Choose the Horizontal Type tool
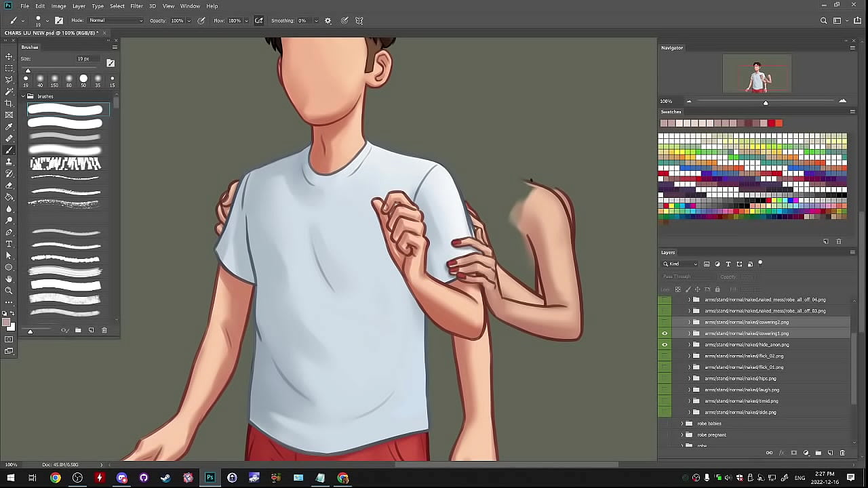The height and width of the screenshot is (488, 868). point(9,244)
